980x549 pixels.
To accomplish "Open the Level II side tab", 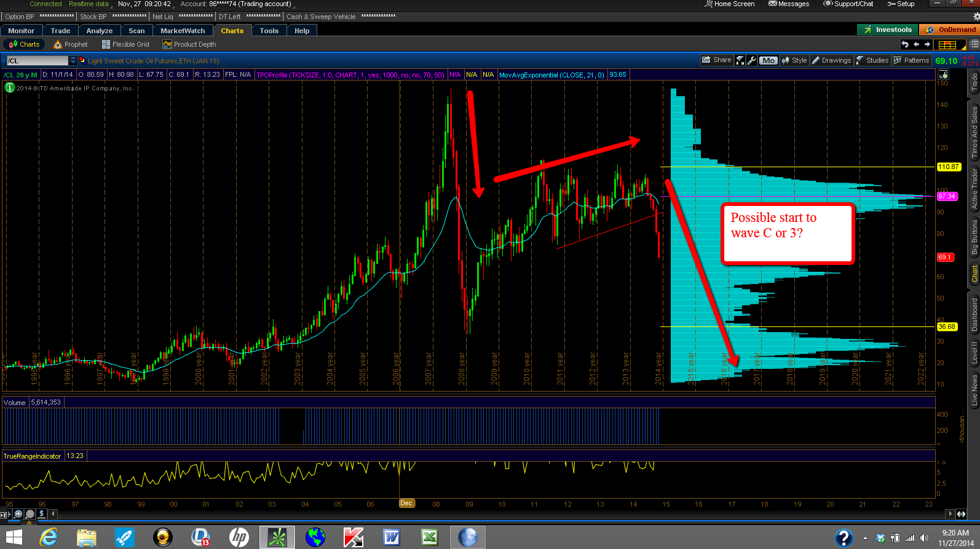I will coord(974,353).
